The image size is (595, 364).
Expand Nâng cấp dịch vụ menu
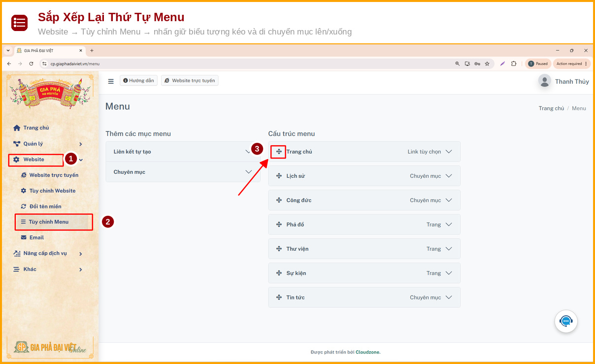pyautogui.click(x=48, y=254)
